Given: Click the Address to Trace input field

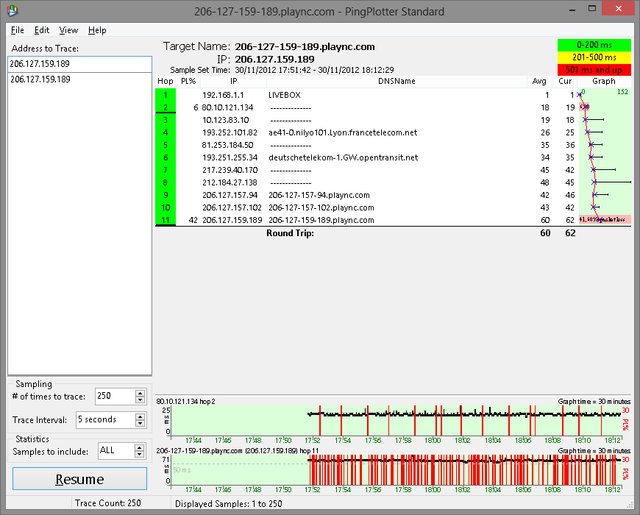Looking at the screenshot, I should point(78,63).
